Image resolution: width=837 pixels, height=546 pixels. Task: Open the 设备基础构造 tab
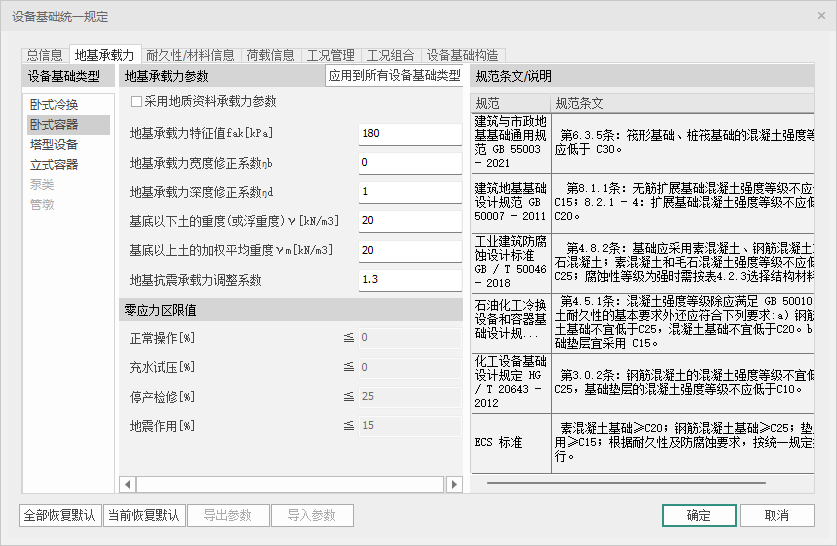(x=462, y=55)
